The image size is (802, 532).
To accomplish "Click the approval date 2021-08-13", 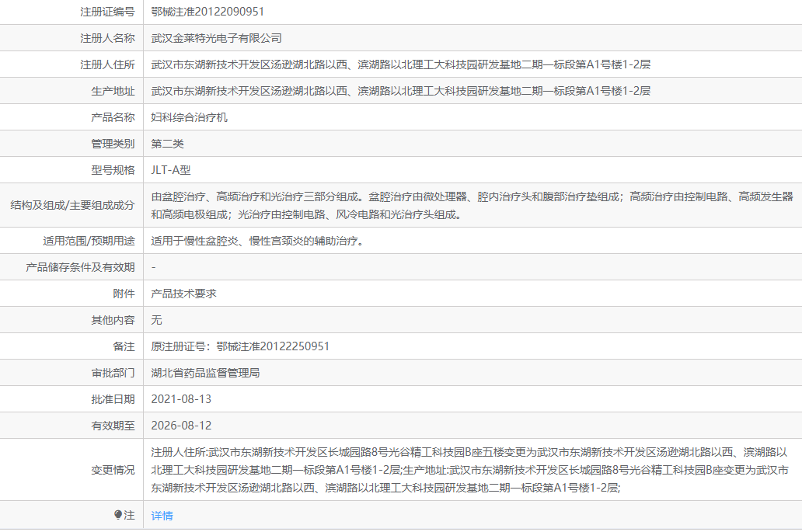I will [x=181, y=399].
